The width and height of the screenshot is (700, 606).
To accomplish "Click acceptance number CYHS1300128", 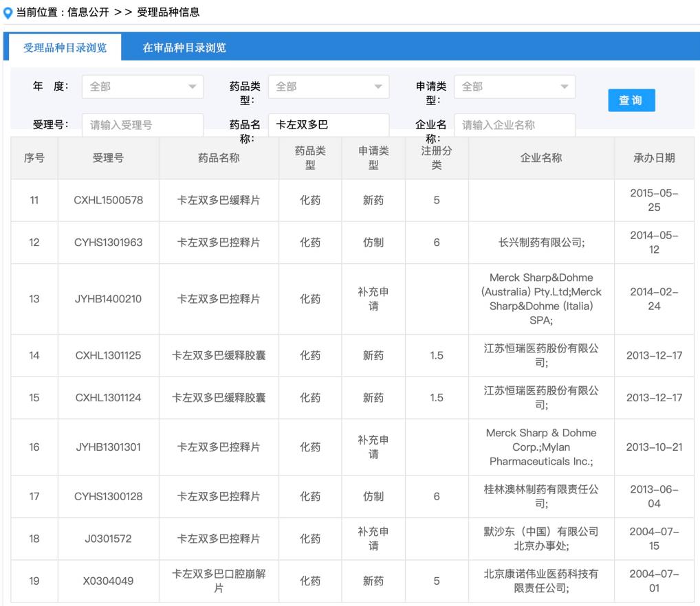I will tap(108, 497).
